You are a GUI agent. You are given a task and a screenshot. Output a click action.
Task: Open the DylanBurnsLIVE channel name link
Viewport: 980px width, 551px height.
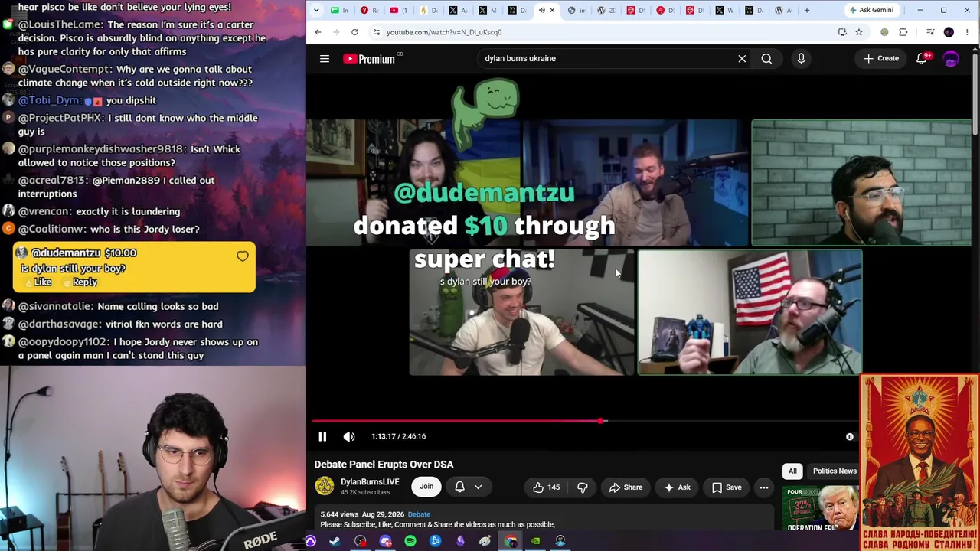pos(370,482)
